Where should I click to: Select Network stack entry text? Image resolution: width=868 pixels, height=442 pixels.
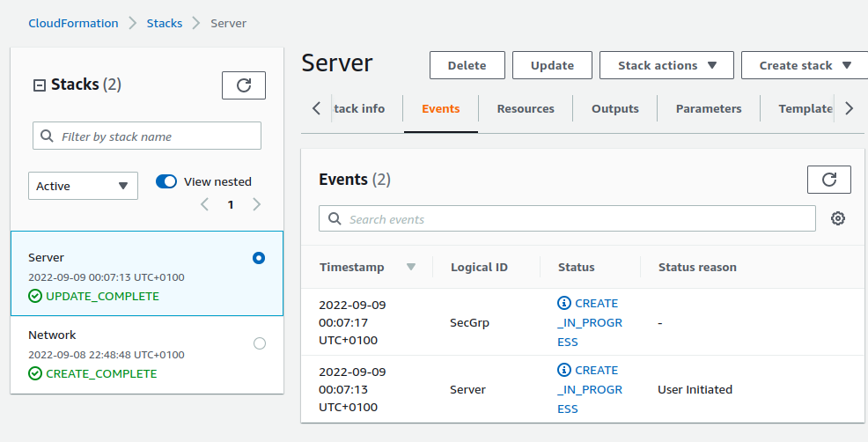pos(53,335)
